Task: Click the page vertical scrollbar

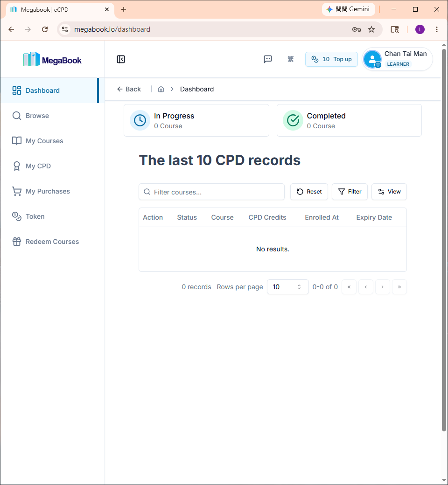Action: tap(444, 240)
